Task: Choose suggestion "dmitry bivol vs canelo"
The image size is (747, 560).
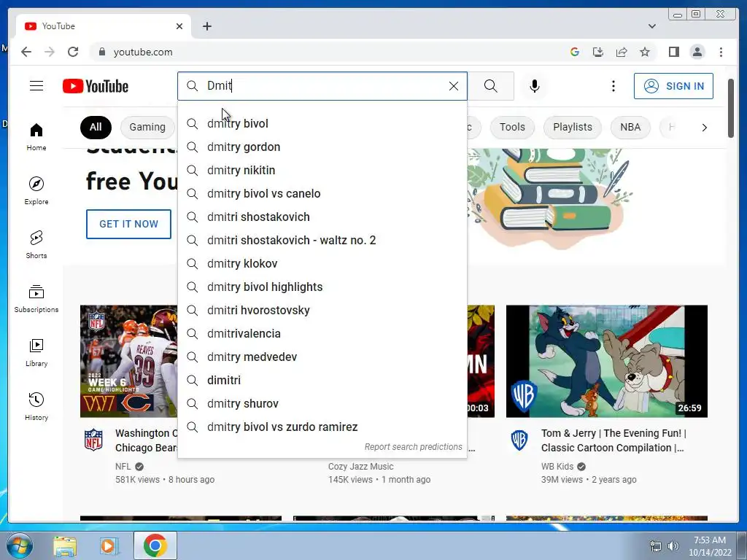Action: (x=322, y=193)
